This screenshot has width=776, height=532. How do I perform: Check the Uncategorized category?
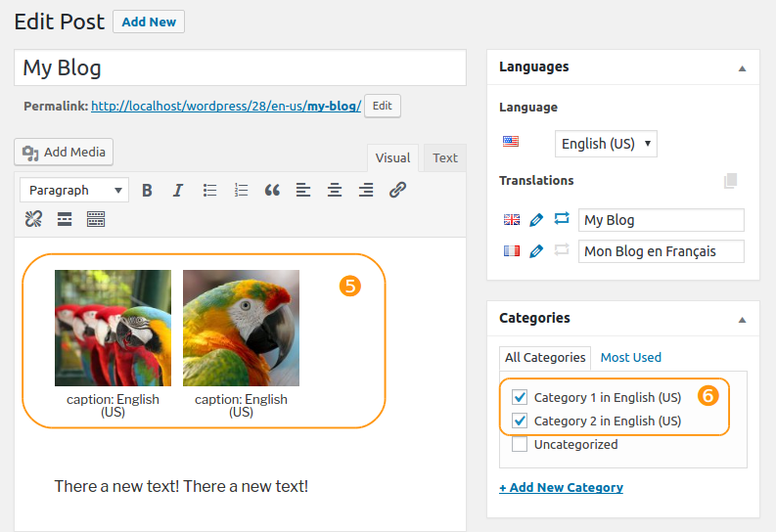520,444
